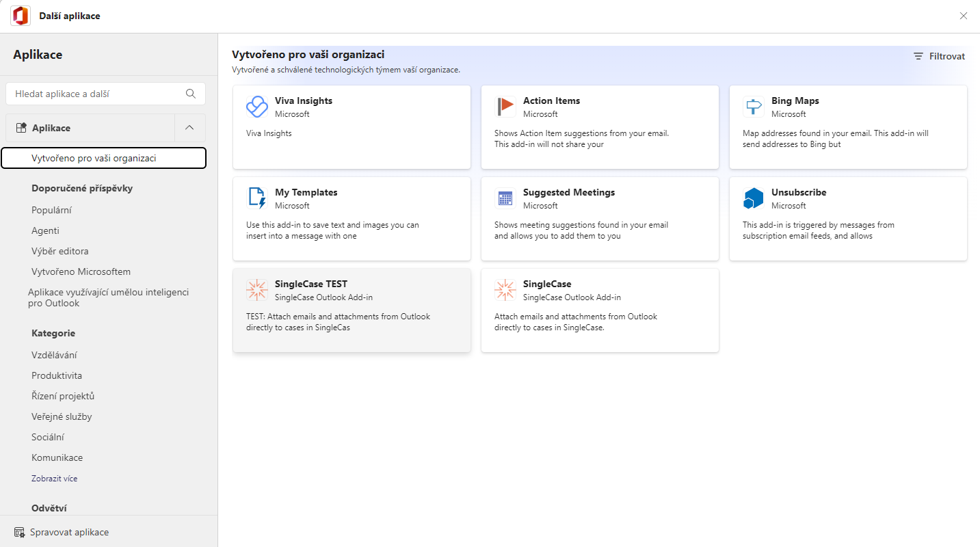The height and width of the screenshot is (547, 980).
Task: Open the Bing Maps card title
Action: point(795,101)
